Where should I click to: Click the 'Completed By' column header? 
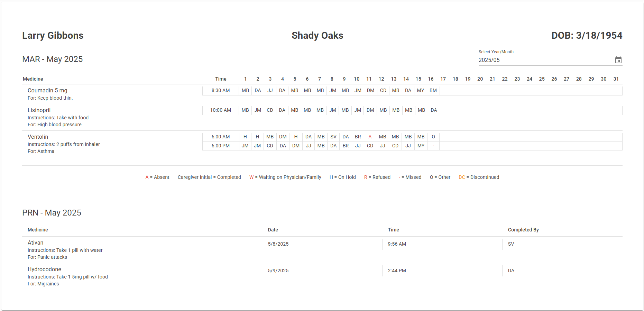point(523,230)
